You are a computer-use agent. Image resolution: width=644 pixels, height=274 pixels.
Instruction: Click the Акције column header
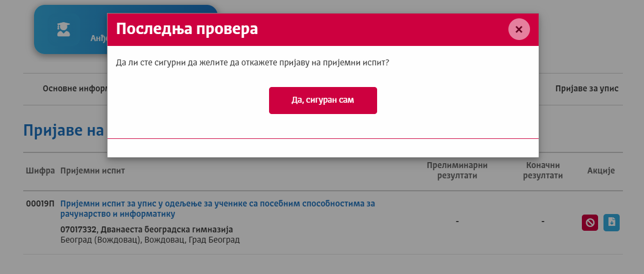[601, 171]
